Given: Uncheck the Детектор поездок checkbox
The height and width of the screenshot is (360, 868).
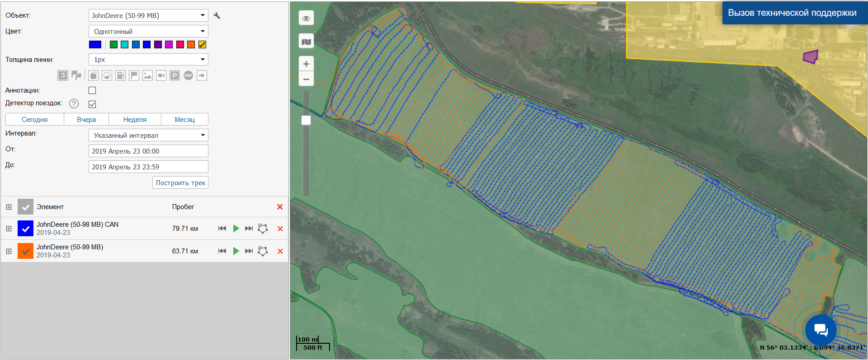Looking at the screenshot, I should coord(92,104).
